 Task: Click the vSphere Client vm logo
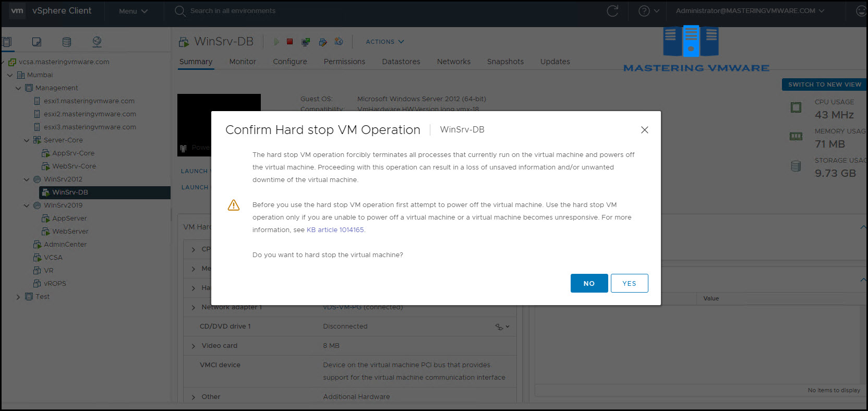pyautogui.click(x=17, y=10)
